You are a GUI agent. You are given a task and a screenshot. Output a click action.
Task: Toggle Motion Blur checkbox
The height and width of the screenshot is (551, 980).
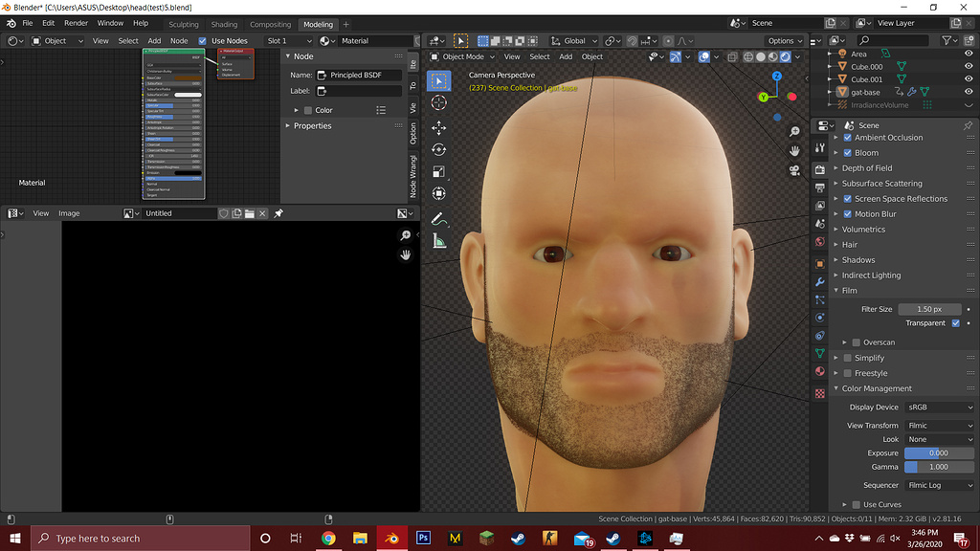click(x=848, y=213)
